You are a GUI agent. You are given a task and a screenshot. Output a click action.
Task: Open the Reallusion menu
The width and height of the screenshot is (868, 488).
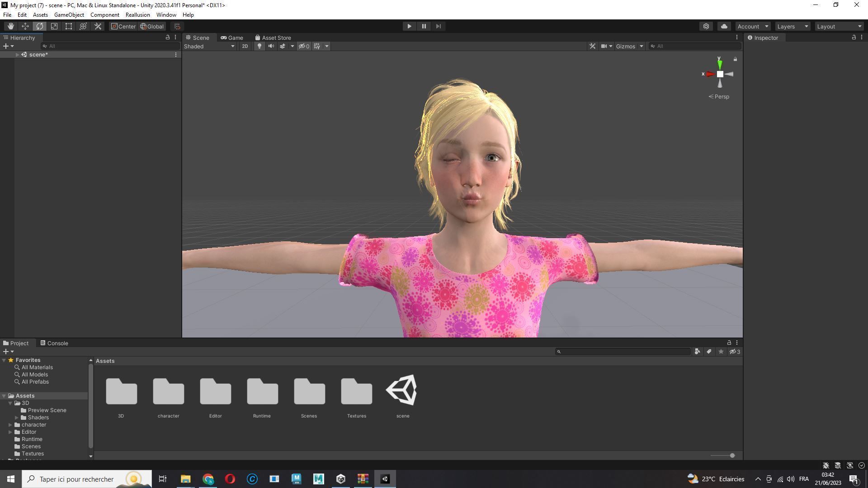tap(137, 15)
